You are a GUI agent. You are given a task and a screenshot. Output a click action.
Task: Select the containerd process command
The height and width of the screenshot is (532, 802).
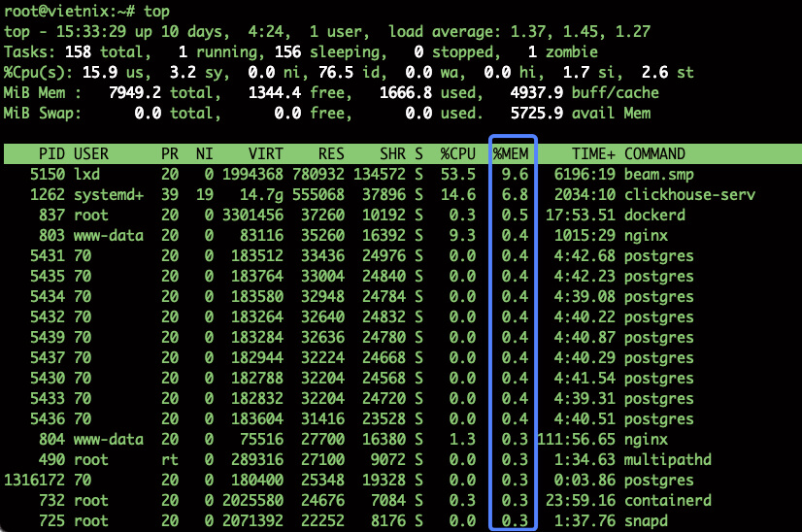[x=667, y=500]
